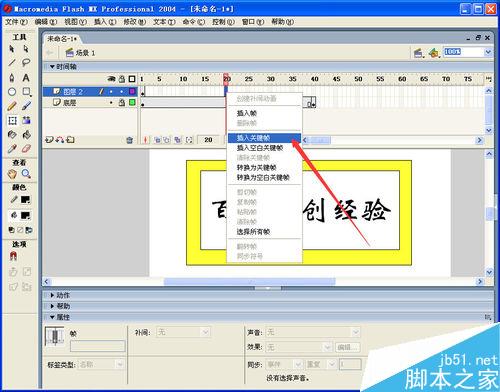Open the zoom percentage dropdown
The image size is (500, 392).
[x=488, y=52]
